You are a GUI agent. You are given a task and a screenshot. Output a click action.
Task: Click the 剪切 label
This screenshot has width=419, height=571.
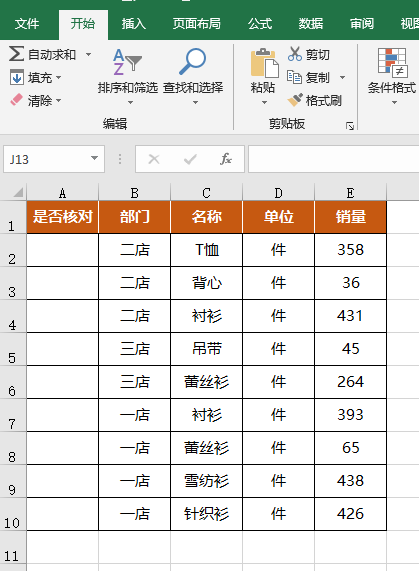318,55
